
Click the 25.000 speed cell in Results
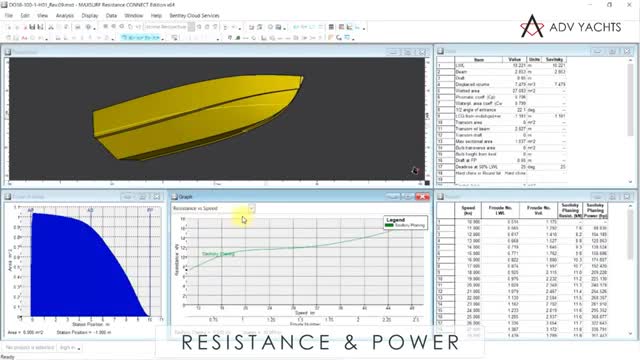point(468,317)
